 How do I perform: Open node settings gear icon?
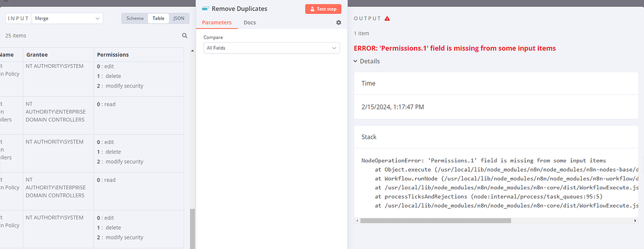pyautogui.click(x=338, y=23)
